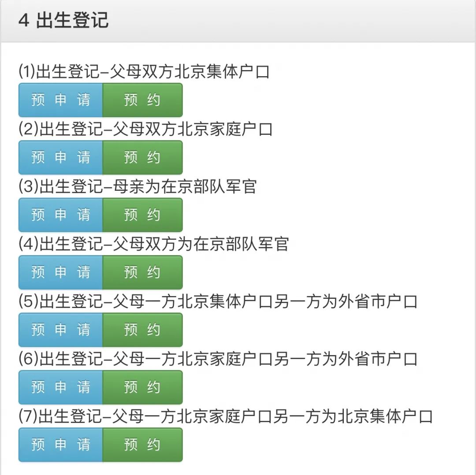This screenshot has height=475, width=476.
Task: Click 预申请 for 父母双方为在京部队军官
Action: click(x=60, y=272)
